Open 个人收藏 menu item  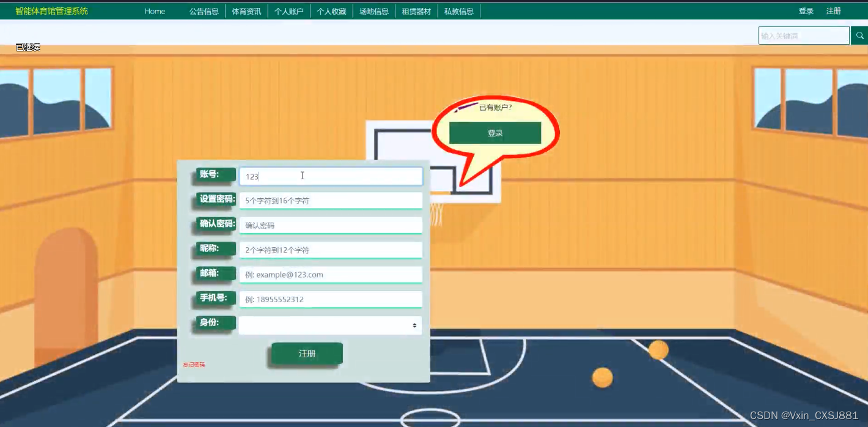click(331, 11)
